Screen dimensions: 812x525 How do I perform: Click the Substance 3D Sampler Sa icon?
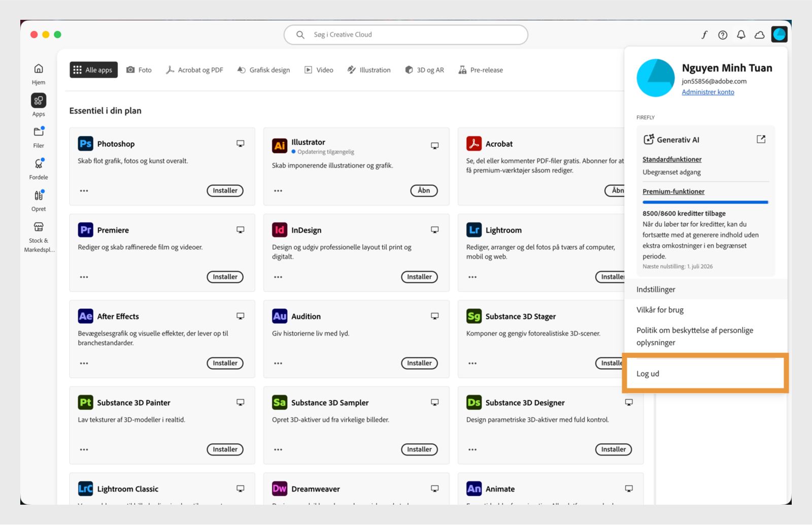click(x=280, y=403)
